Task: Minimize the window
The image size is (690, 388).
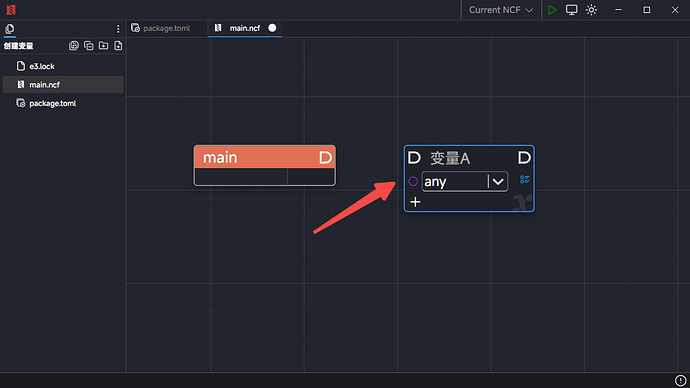Action: (x=618, y=10)
